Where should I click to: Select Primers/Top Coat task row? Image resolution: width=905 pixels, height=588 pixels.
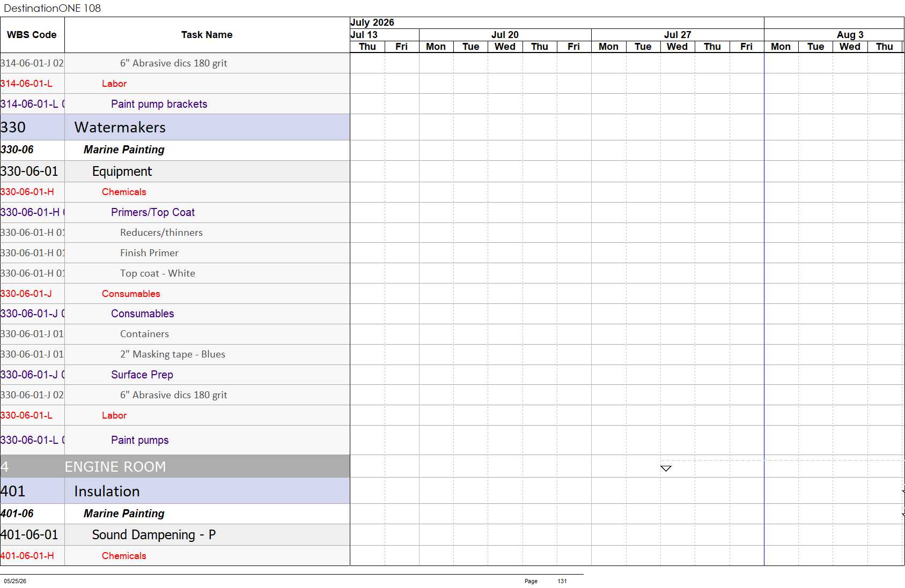pos(175,212)
